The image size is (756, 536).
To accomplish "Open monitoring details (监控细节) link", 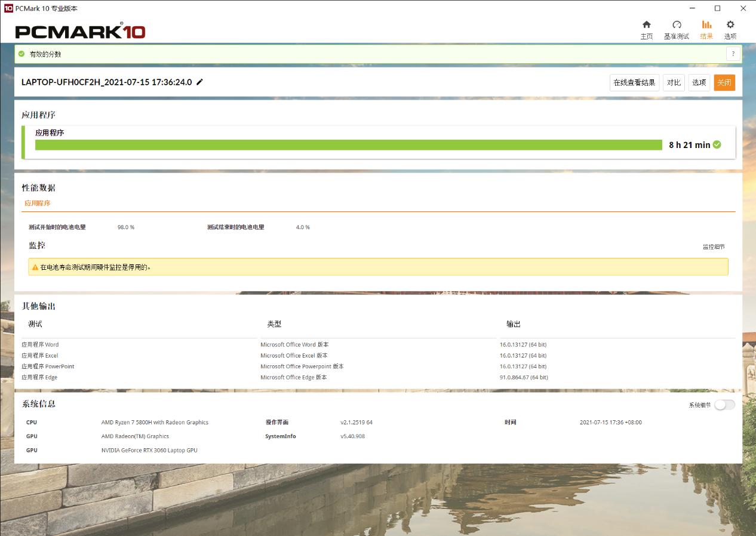I will coord(714,247).
